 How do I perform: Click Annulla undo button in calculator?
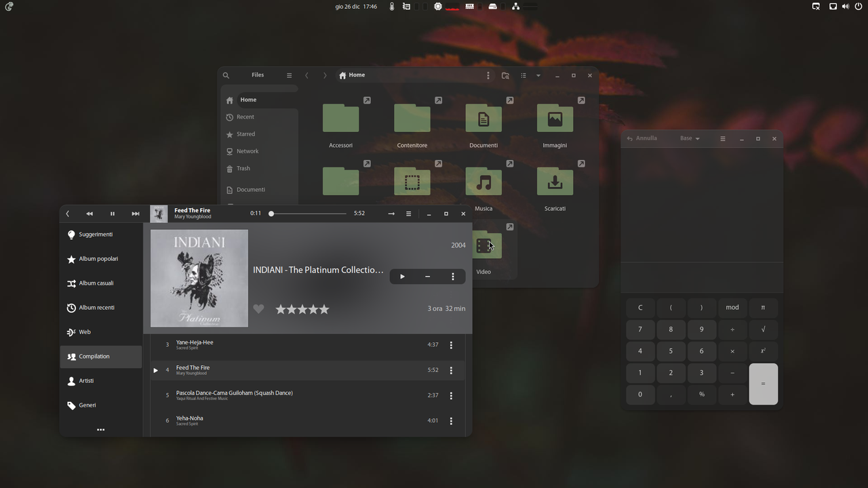(x=642, y=138)
